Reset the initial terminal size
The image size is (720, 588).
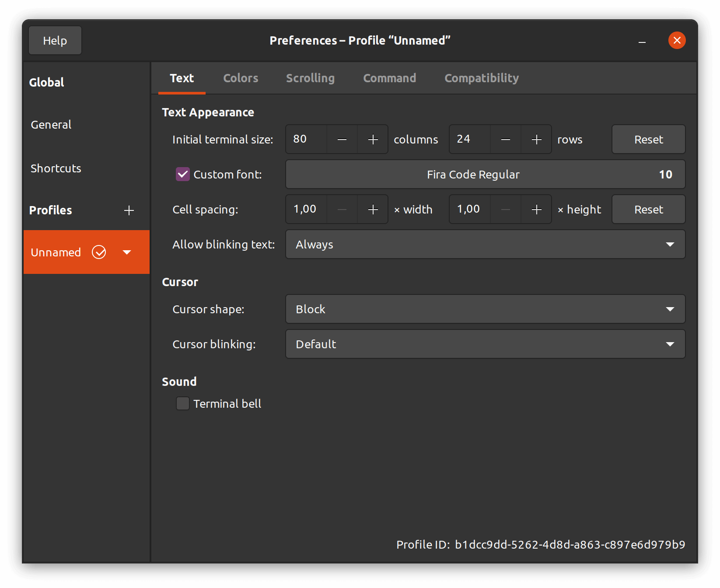pyautogui.click(x=648, y=140)
